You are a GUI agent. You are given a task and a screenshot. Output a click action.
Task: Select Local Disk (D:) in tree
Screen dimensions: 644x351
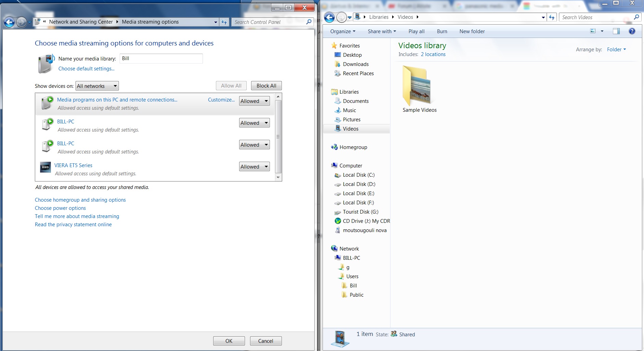[x=359, y=184]
